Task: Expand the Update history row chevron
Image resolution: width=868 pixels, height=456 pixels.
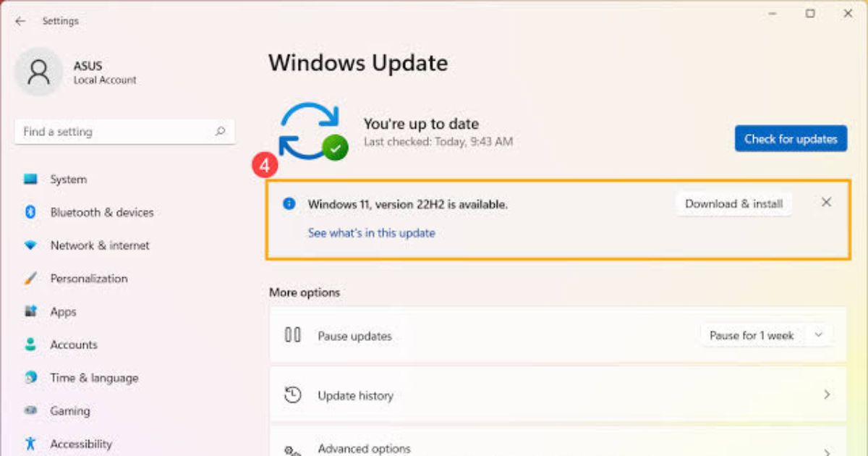Action: tap(826, 395)
